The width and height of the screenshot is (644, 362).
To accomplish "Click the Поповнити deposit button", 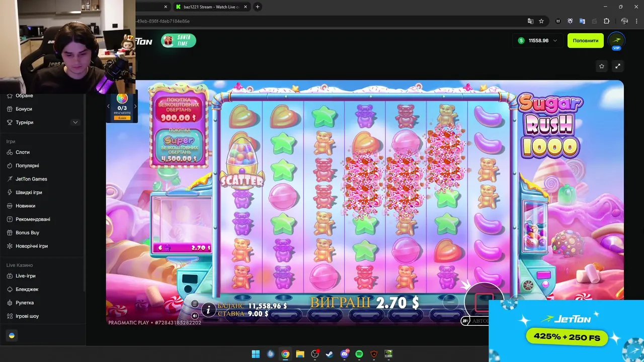I will 586,41.
